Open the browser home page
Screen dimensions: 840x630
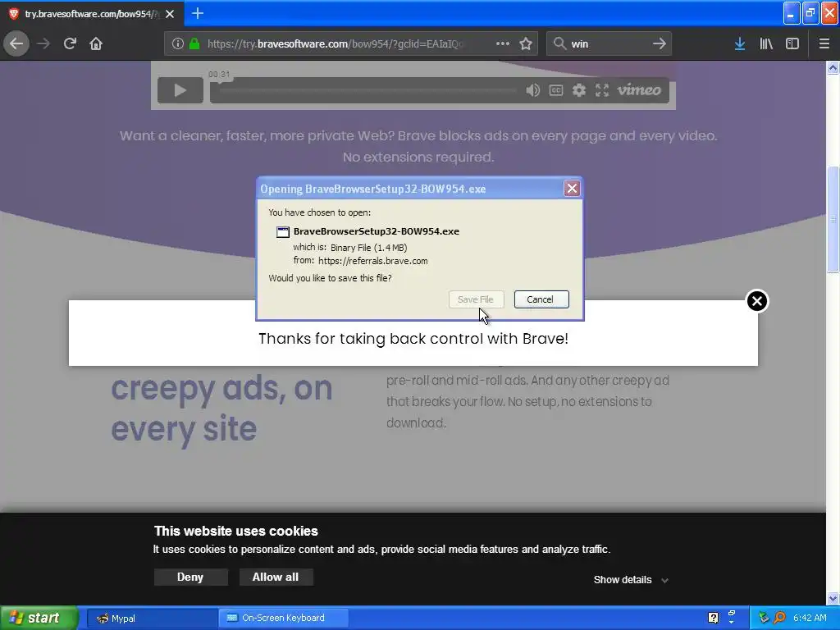pyautogui.click(x=96, y=43)
